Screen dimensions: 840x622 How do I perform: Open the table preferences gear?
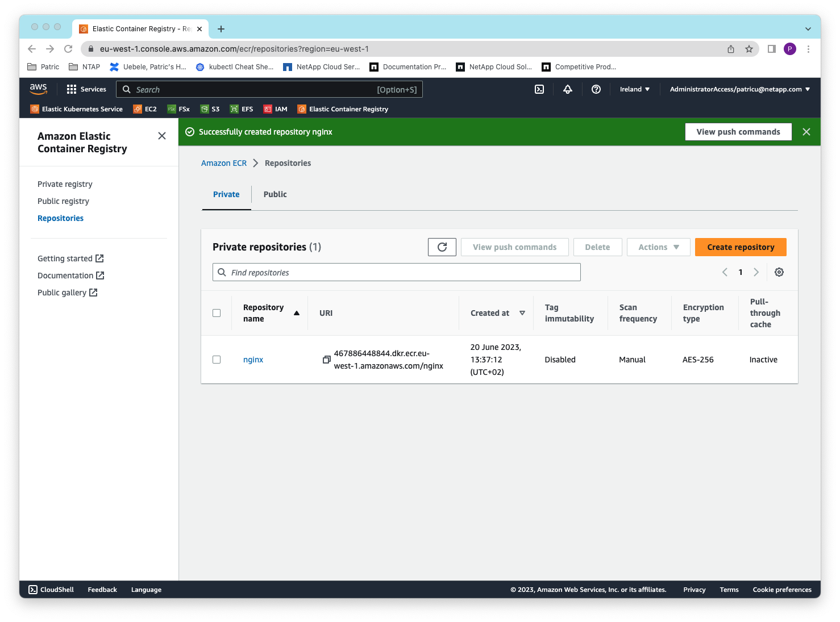779,272
